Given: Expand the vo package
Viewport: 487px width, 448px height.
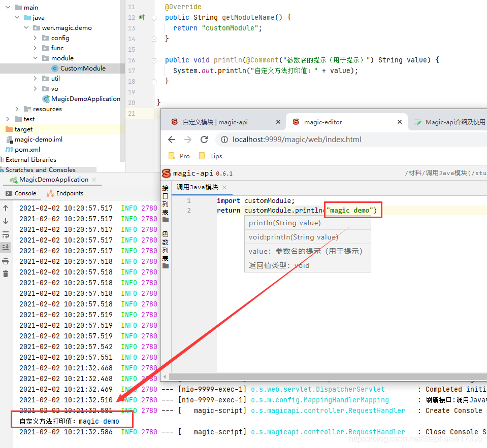Looking at the screenshot, I should click(x=35, y=89).
